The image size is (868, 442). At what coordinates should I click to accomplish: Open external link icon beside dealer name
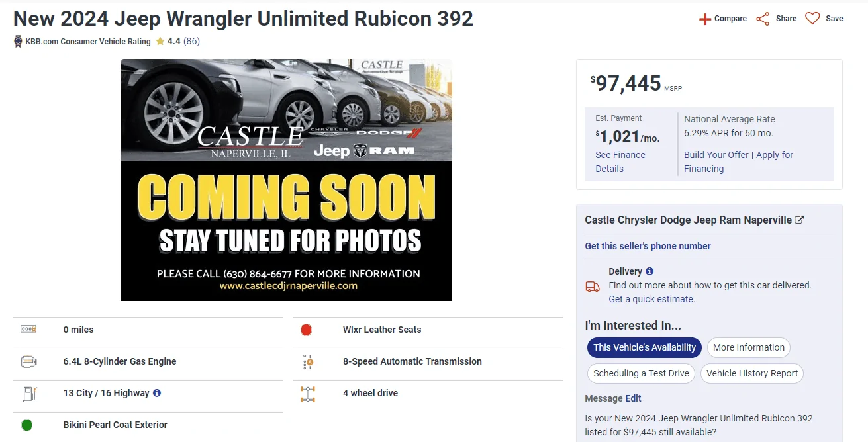click(x=799, y=220)
